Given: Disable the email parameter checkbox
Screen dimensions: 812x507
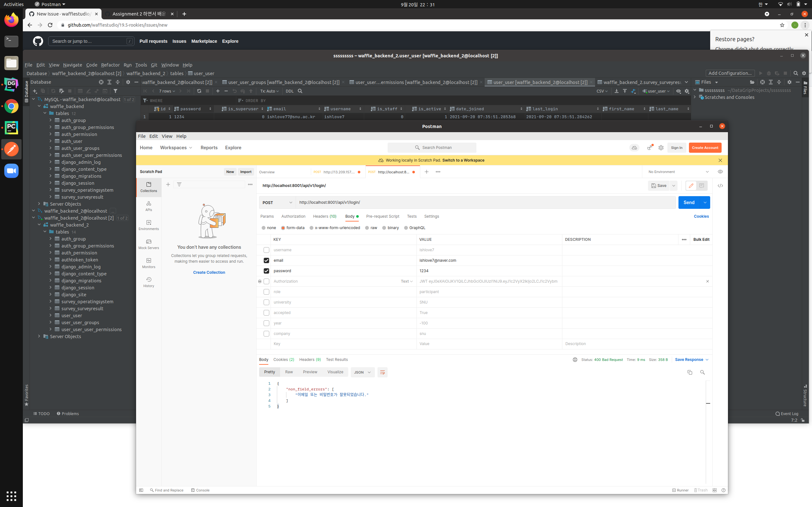Looking at the screenshot, I should click(266, 260).
